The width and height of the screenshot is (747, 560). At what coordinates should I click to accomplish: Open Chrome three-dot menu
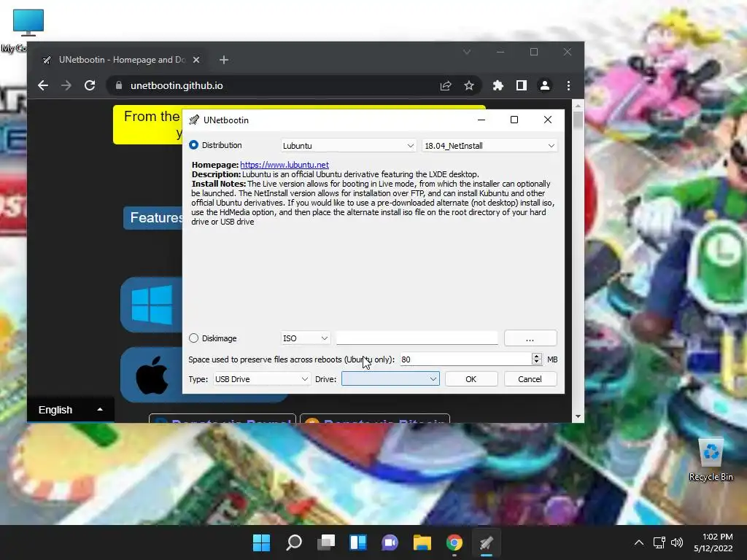(x=568, y=85)
